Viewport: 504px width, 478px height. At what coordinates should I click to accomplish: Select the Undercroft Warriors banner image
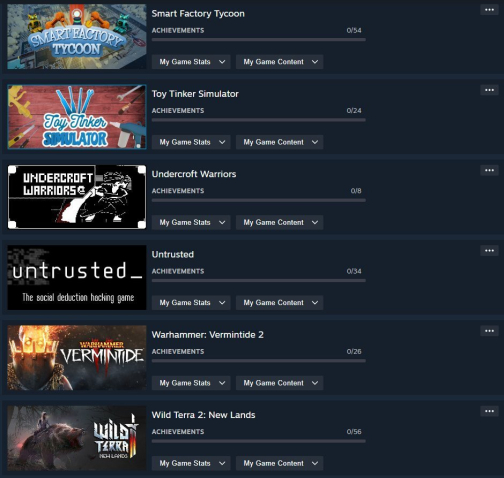[77, 197]
